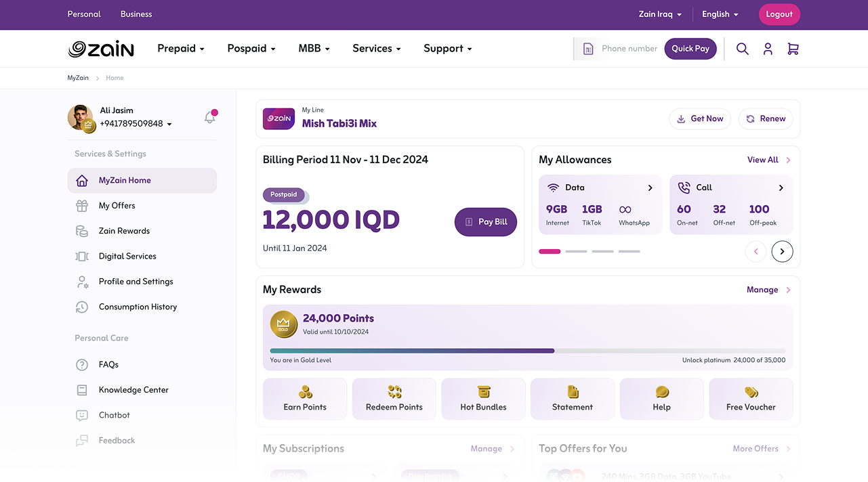This screenshot has height=482, width=868.
Task: Click the MyZain Home house icon
Action: click(82, 181)
